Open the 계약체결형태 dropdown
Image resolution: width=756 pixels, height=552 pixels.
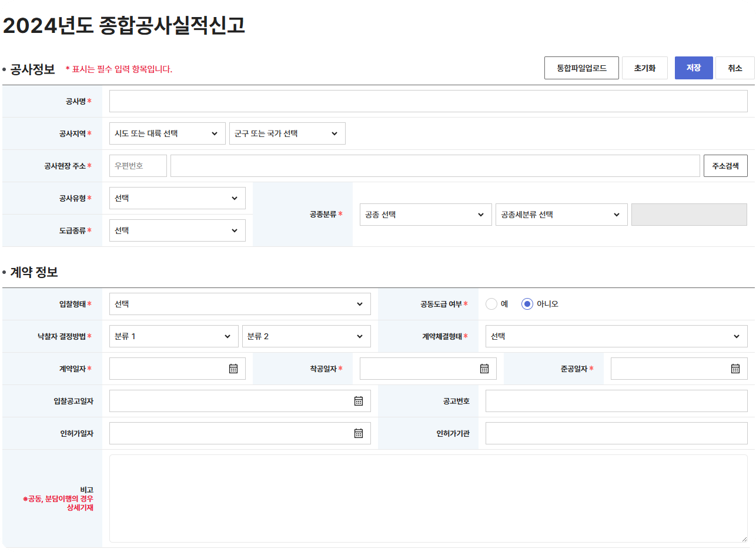(615, 336)
